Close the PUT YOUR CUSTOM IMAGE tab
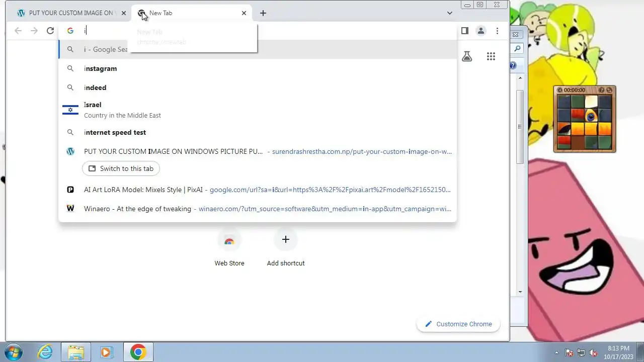The image size is (644, 362). pos(124,13)
